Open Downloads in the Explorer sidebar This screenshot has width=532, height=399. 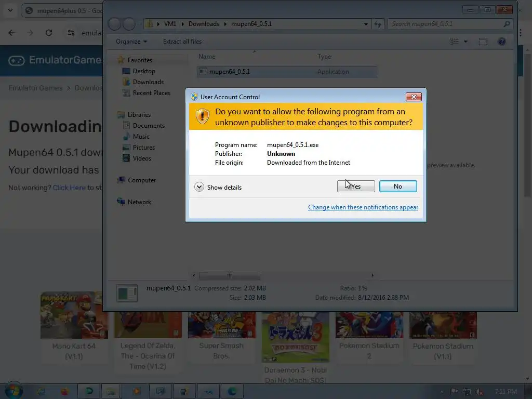click(x=148, y=82)
